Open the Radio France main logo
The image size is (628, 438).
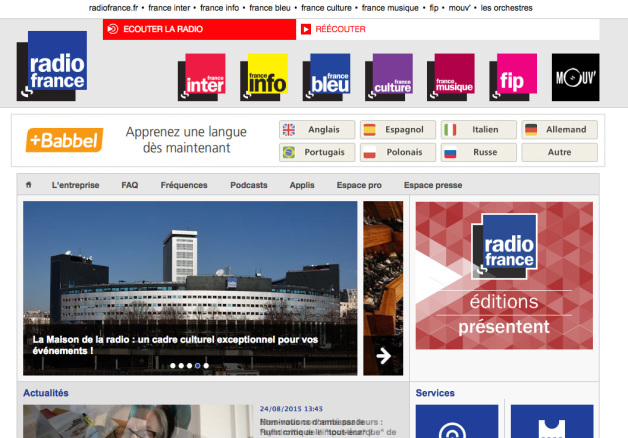[x=52, y=66]
